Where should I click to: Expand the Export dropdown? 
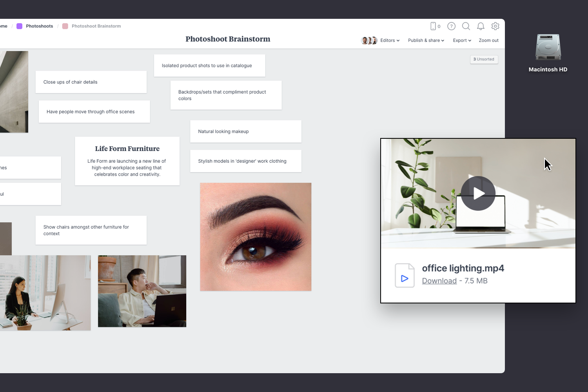coord(462,40)
